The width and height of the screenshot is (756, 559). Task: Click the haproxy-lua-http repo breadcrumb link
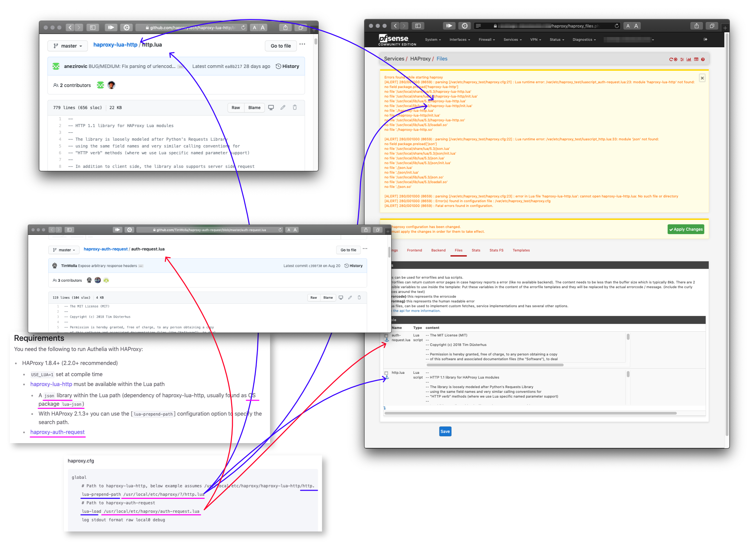[x=115, y=45]
